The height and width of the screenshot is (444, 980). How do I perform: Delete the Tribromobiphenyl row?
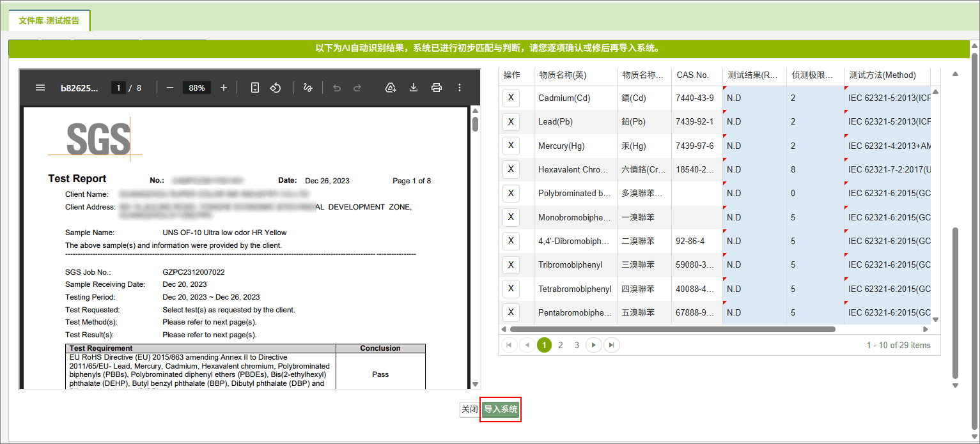pos(511,264)
